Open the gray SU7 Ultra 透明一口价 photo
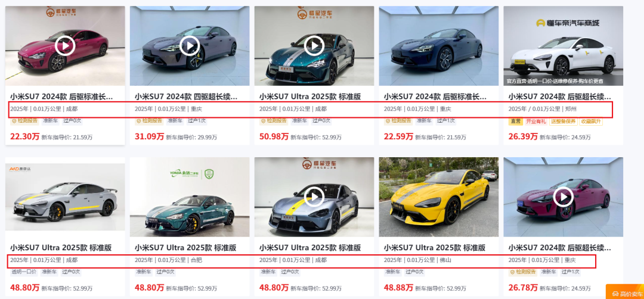The width and height of the screenshot is (644, 299). pyautogui.click(x=65, y=197)
